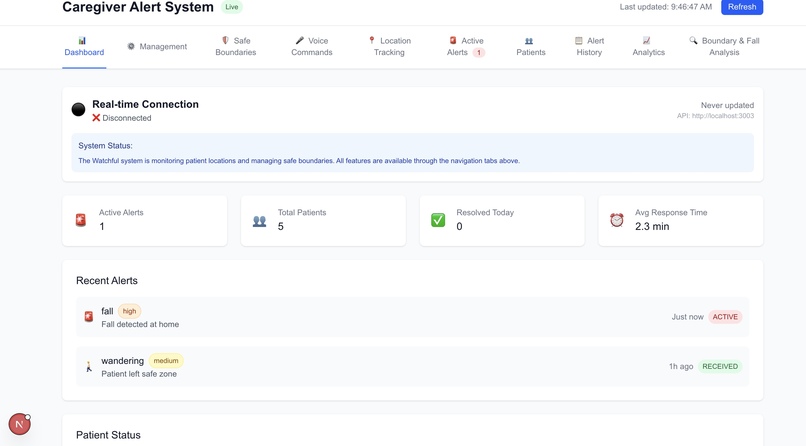This screenshot has width=806, height=446.
Task: Open the Safe Boundaries tab
Action: click(235, 46)
